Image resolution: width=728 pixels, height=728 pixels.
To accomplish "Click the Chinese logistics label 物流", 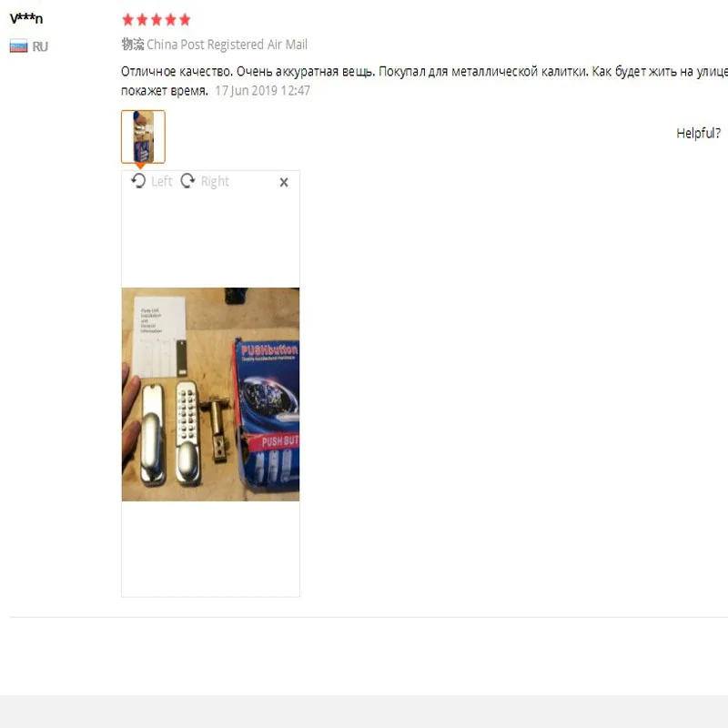I will coord(133,45).
